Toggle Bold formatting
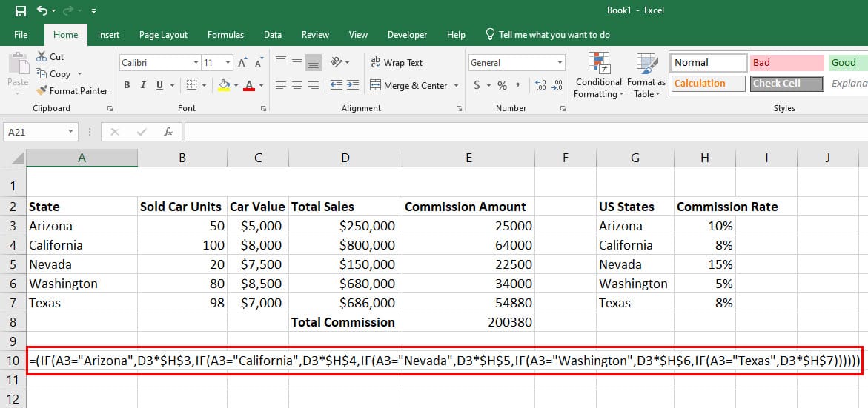The height and width of the screenshot is (408, 868). (x=127, y=85)
